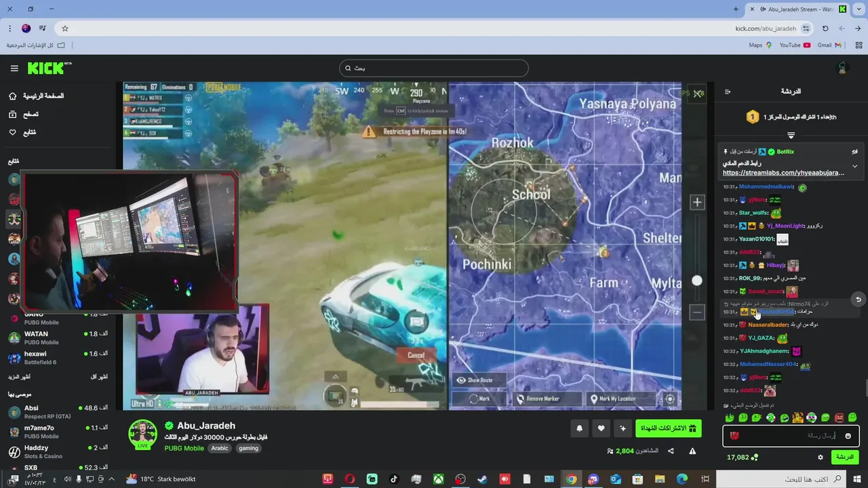Focus the send message chat input
This screenshot has width=868, height=488.
791,436
